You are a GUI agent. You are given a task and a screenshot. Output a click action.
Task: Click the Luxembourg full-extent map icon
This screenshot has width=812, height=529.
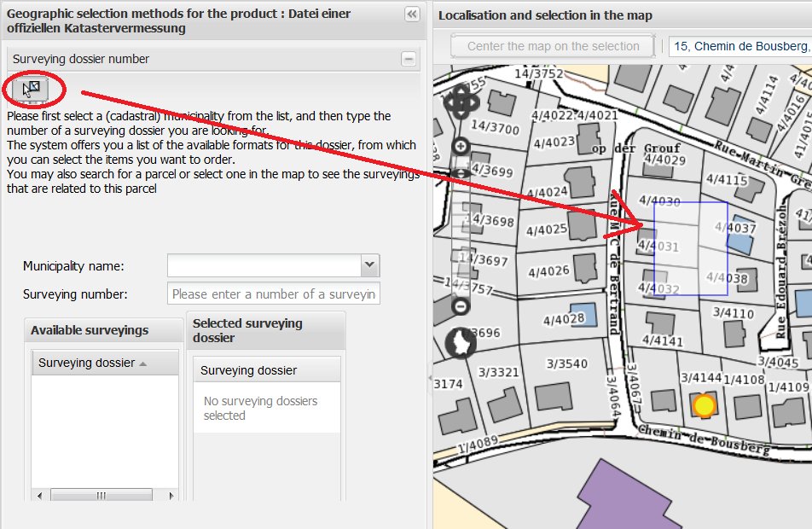(x=461, y=342)
